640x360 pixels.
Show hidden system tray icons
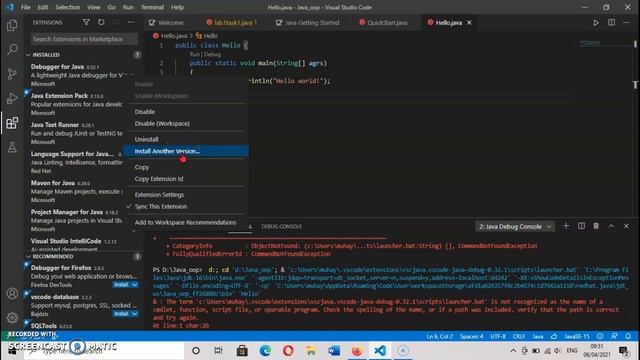[x=513, y=351]
